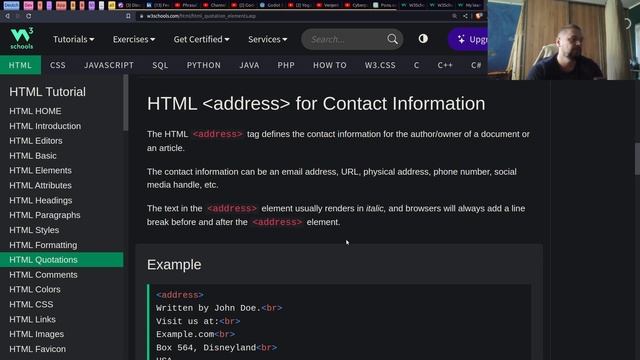Click the zoom icon in address bar
This screenshot has width=640, height=360.
tap(454, 16)
